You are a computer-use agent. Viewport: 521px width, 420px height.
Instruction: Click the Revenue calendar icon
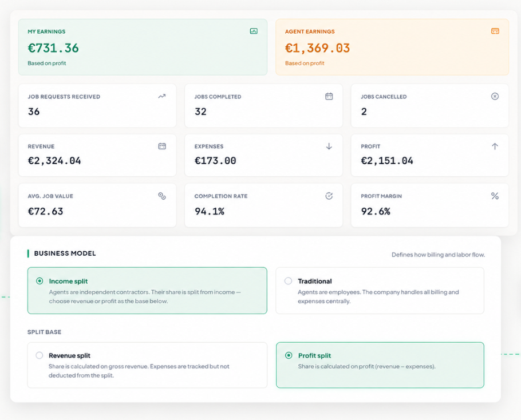pyautogui.click(x=162, y=146)
